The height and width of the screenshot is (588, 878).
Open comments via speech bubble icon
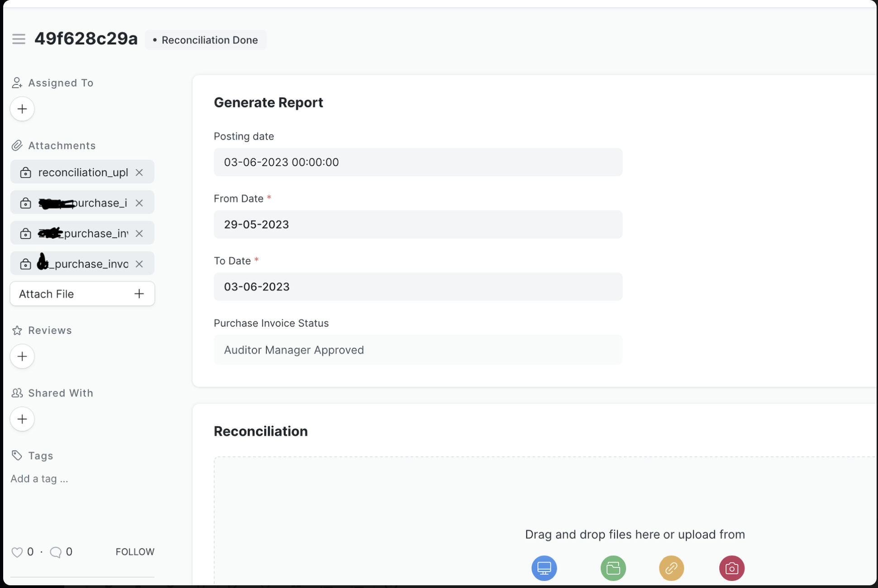coord(56,552)
